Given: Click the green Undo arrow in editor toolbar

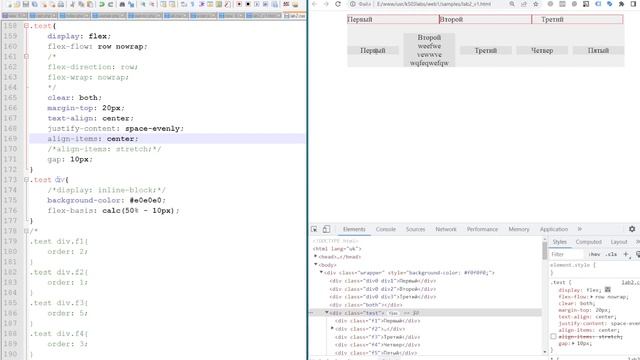Looking at the screenshot, I should pyautogui.click(x=102, y=4).
